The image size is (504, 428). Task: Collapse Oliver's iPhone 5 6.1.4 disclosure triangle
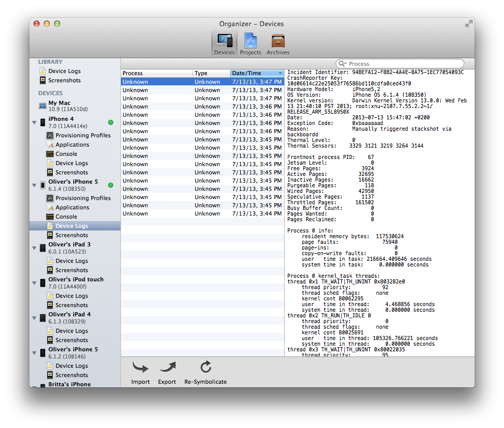point(34,185)
